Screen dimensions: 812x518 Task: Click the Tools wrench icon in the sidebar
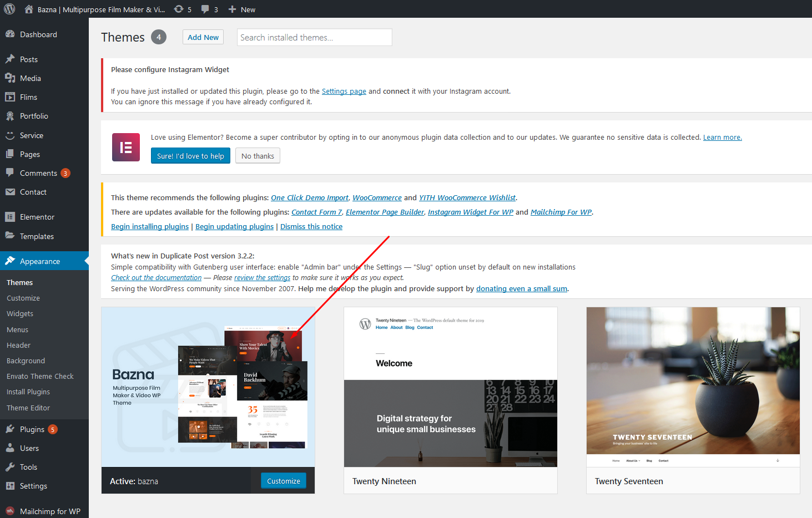10,467
